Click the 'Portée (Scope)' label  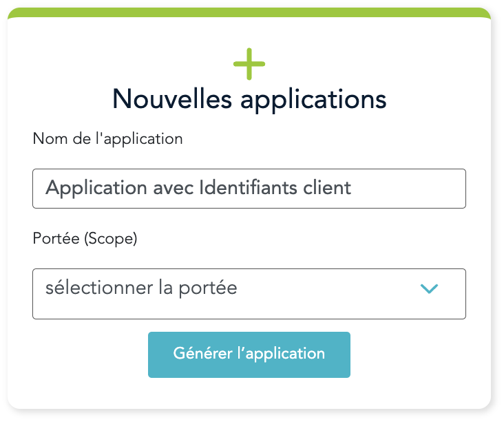85,239
